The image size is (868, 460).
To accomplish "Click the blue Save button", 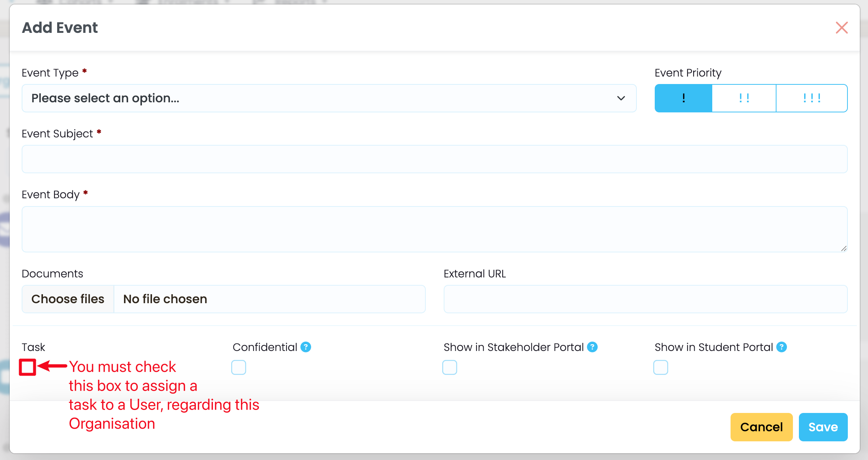I will [823, 427].
